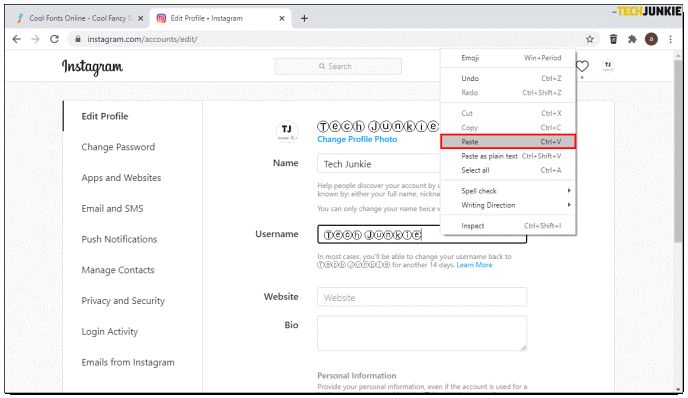This screenshot has width=688, height=398.
Task: Open a new tab with plus
Action: coord(304,18)
